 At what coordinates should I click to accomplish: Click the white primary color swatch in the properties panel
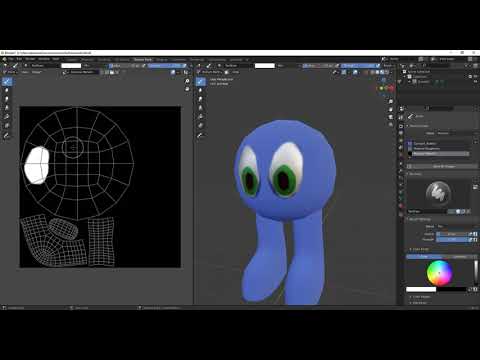tap(421, 289)
